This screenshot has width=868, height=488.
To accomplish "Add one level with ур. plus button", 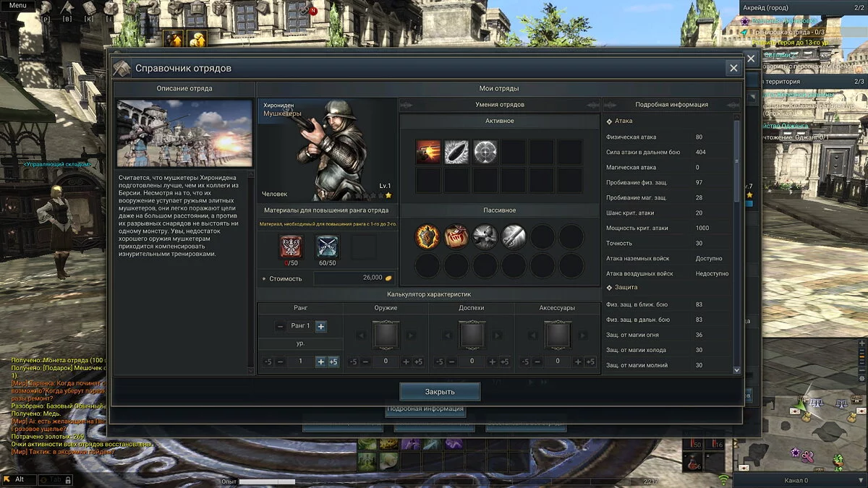I will click(x=320, y=361).
